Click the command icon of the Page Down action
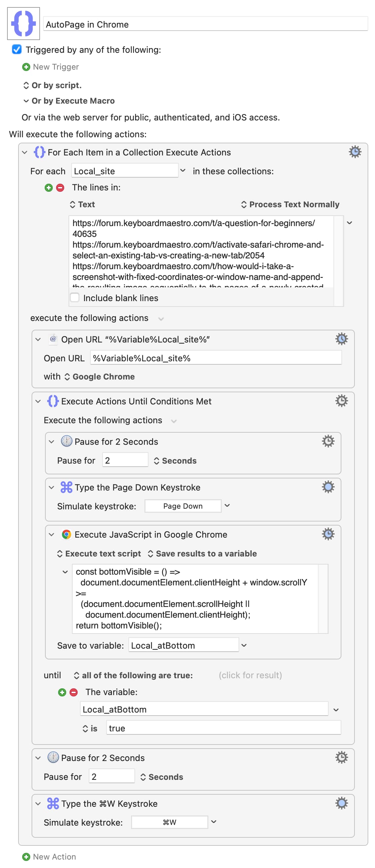375x868 pixels. (x=66, y=487)
